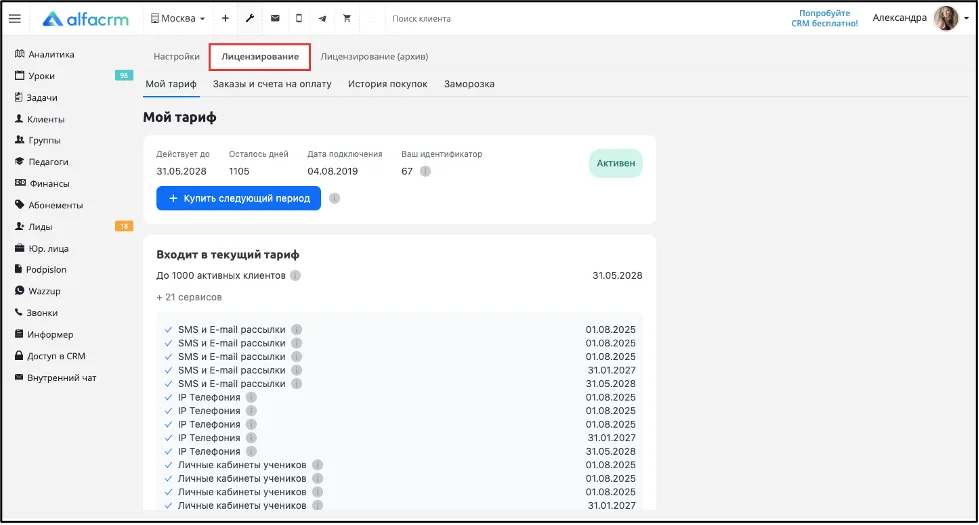The width and height of the screenshot is (979, 525).
Task: Click info icon for IP Телефония dated 31.01.2027
Action: coord(251,438)
